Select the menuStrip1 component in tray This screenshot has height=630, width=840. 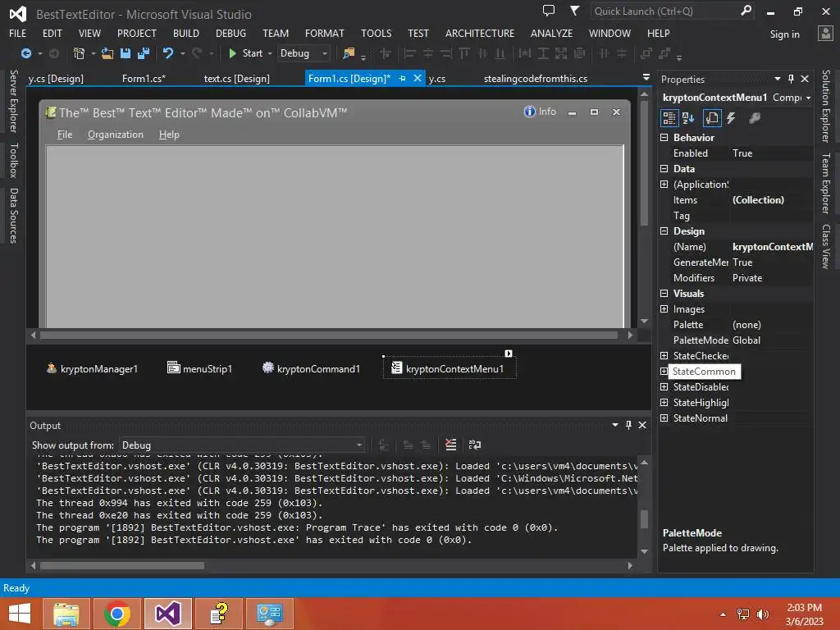200,368
